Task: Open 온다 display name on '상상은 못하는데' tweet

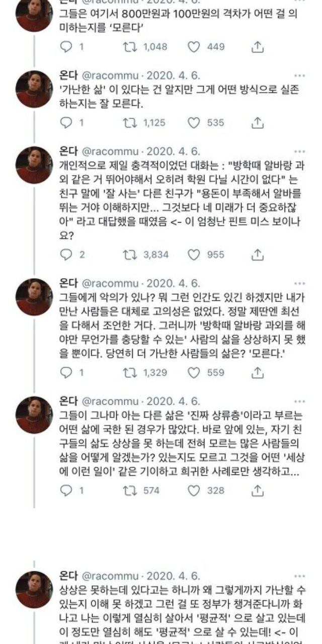Action: 68,576
